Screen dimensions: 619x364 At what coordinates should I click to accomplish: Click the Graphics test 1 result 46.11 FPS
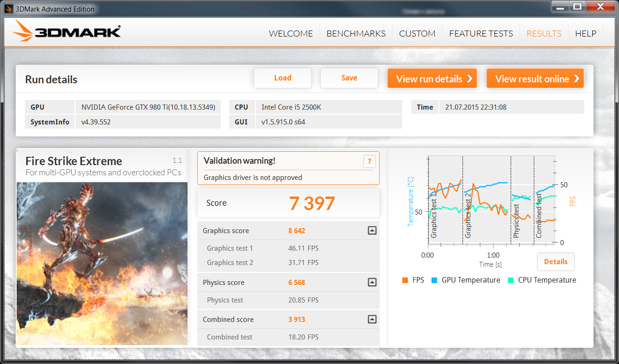304,248
